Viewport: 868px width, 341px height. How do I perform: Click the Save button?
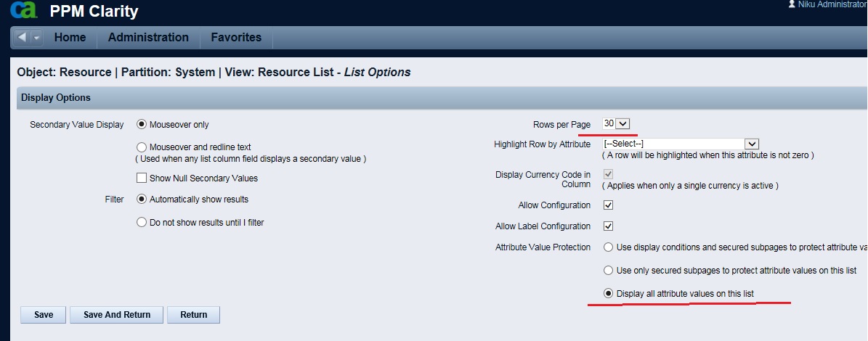(44, 314)
